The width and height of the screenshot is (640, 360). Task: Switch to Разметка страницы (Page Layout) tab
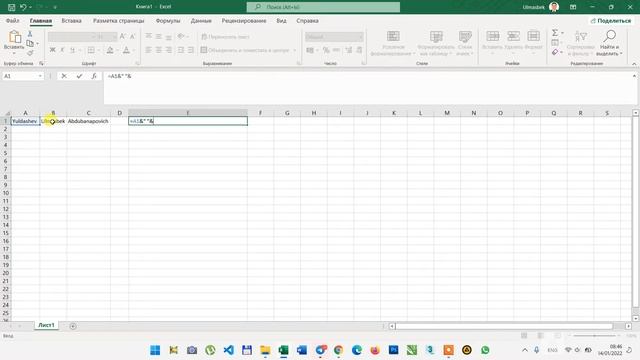point(118,21)
